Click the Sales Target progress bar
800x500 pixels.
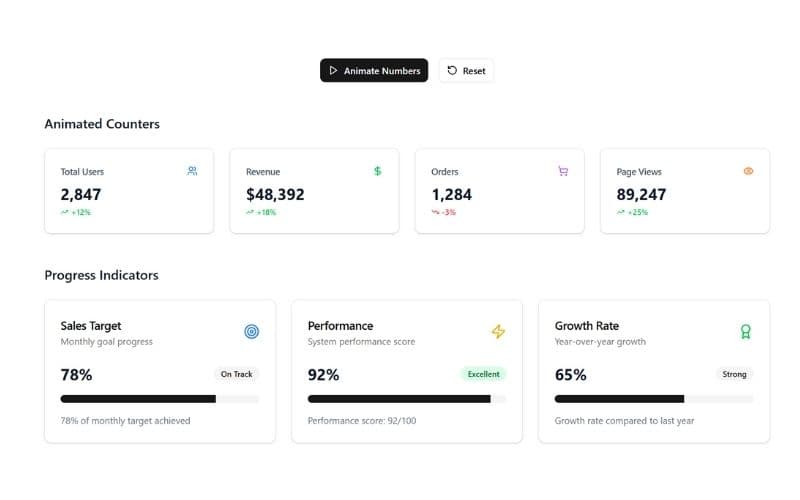coord(160,399)
